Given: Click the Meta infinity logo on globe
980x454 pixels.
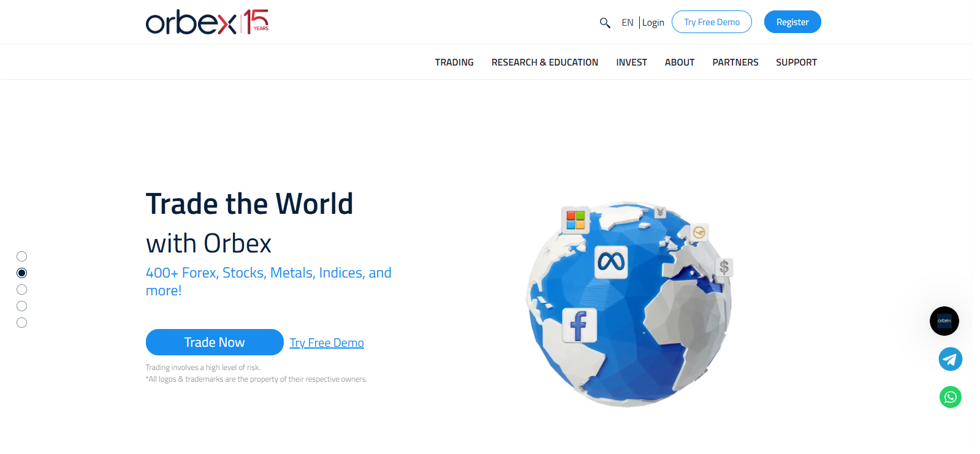Looking at the screenshot, I should point(611,262).
